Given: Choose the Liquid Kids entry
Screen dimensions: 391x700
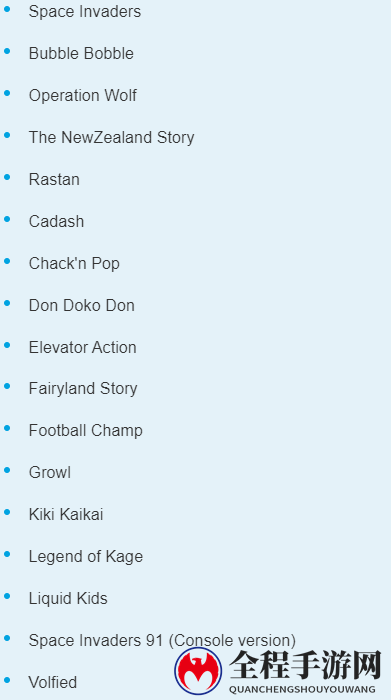Looking at the screenshot, I should pos(68,598).
